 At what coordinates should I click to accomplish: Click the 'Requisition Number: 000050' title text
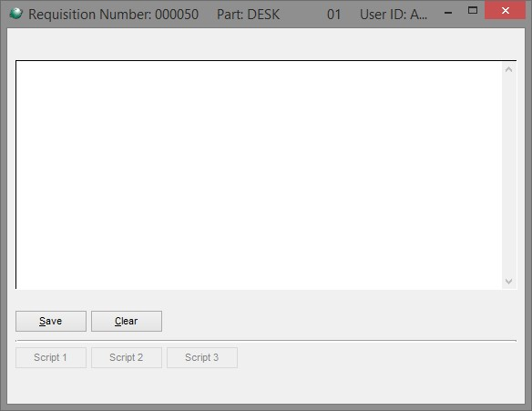(114, 15)
